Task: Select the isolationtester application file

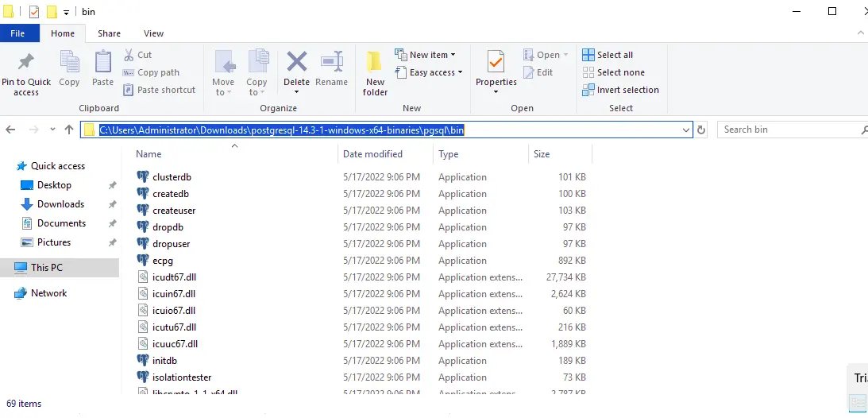Action: [x=182, y=377]
